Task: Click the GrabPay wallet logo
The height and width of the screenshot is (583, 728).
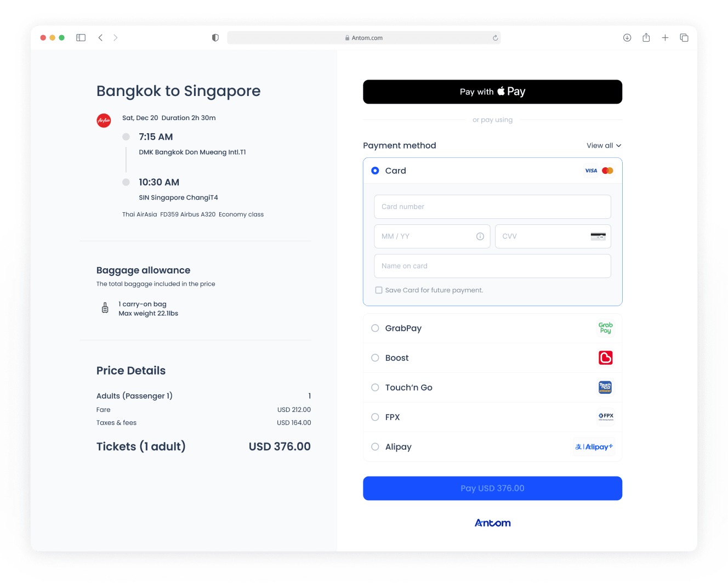Action: pos(605,328)
